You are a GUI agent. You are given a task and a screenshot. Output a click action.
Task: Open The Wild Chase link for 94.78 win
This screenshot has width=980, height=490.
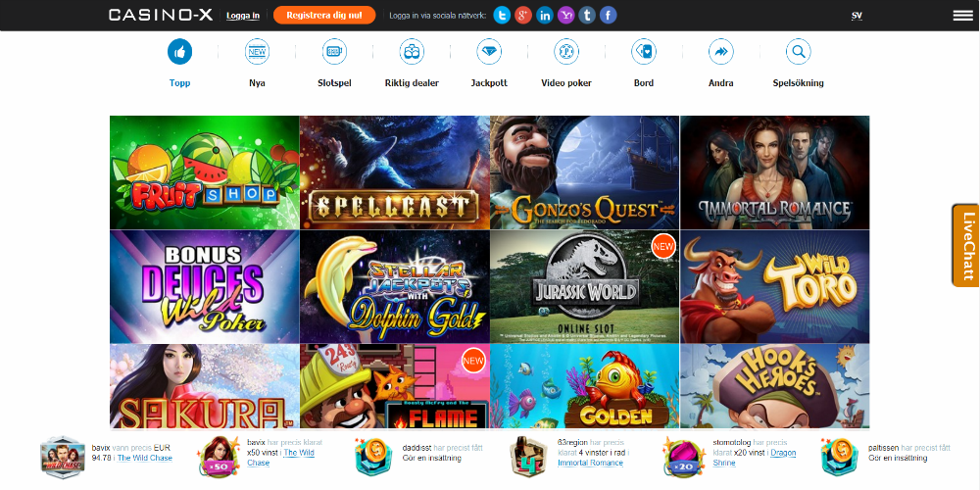click(144, 458)
